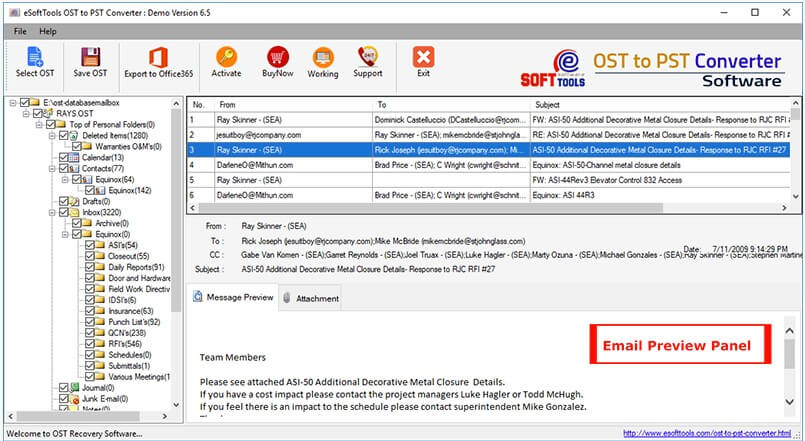Select email 4 from DarleneO@Mithun.com
The image size is (805, 441).
[488, 165]
